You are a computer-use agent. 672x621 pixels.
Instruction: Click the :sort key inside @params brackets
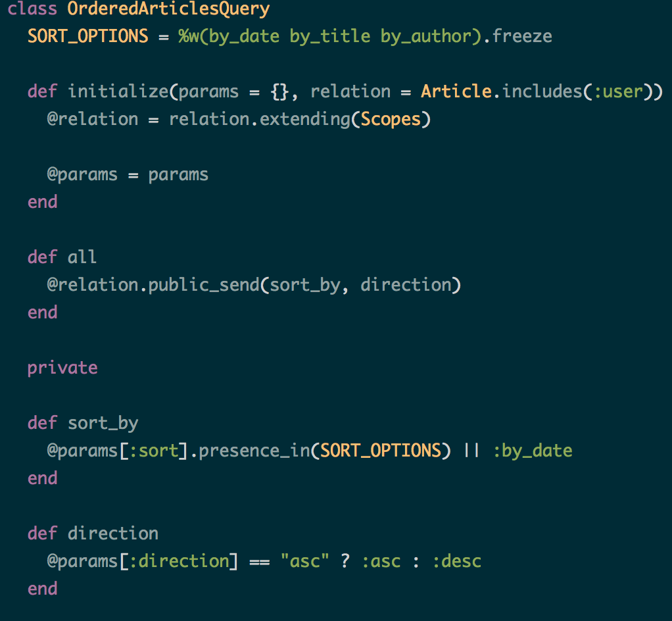point(158,451)
